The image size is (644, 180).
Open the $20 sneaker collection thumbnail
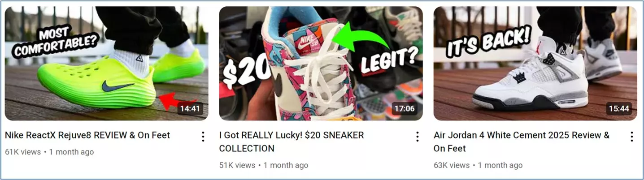point(321,64)
